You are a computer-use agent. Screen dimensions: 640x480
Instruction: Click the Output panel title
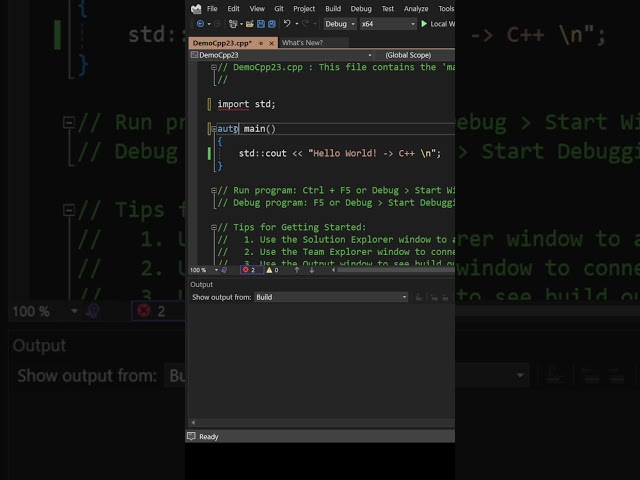click(202, 284)
